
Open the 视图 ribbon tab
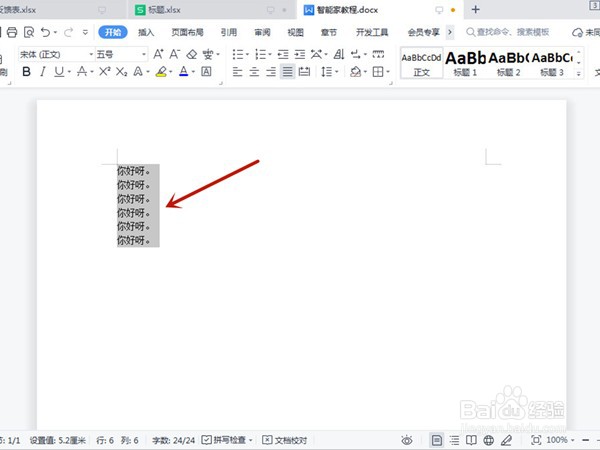(x=295, y=32)
